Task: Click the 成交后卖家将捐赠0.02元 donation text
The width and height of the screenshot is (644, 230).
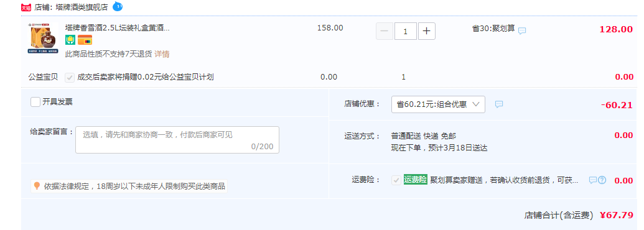Action: click(146, 77)
